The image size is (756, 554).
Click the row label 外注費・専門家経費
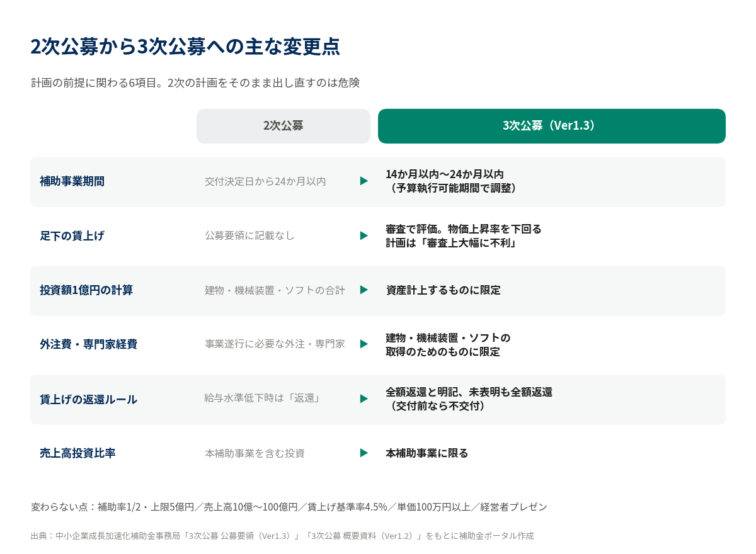(88, 344)
